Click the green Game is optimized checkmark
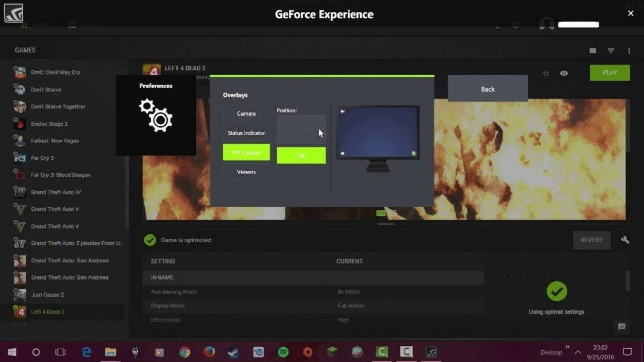 click(150, 240)
